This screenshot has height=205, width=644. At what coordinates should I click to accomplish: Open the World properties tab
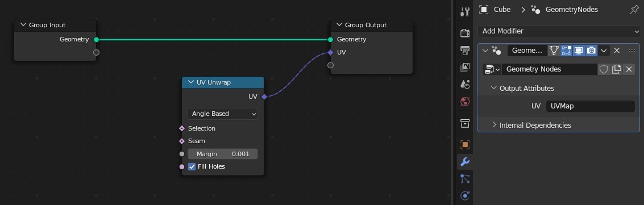pos(465,101)
